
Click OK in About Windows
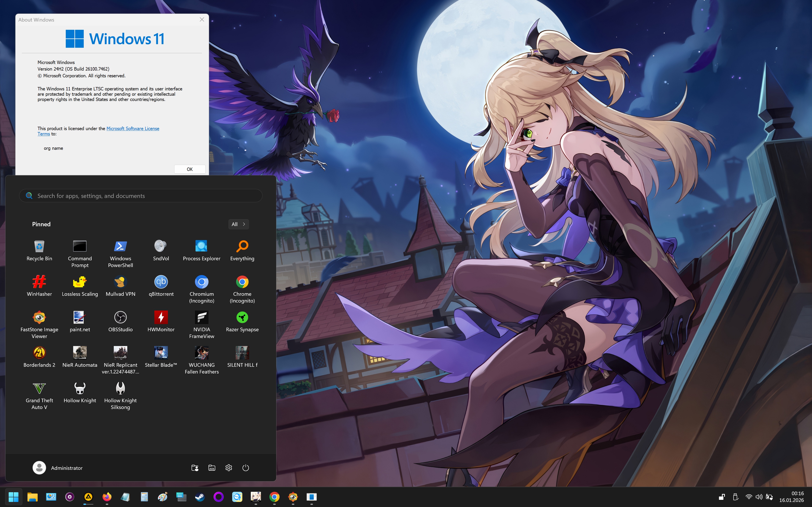190,169
